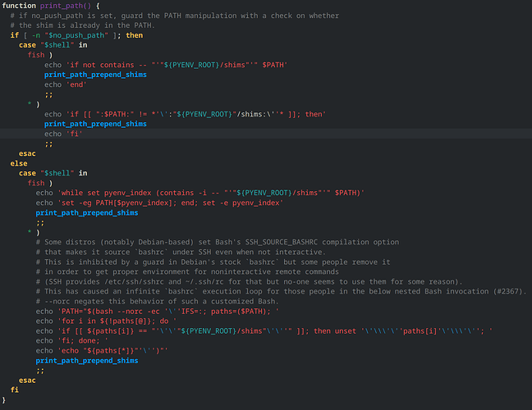The image size is (532, 410).
Task: Click line echo 'set -eg PATH[$pyenv_index]'
Action: (159, 203)
